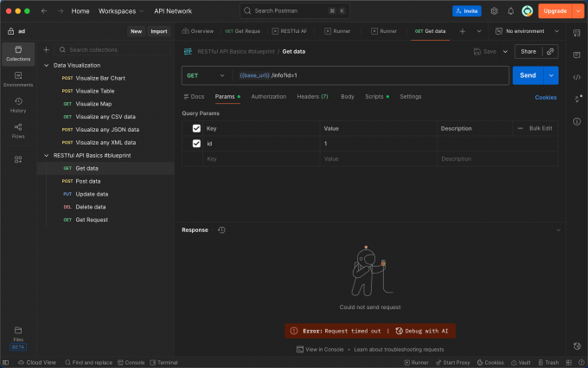Switch to the Docs tab
This screenshot has width=588, height=368.
point(194,96)
